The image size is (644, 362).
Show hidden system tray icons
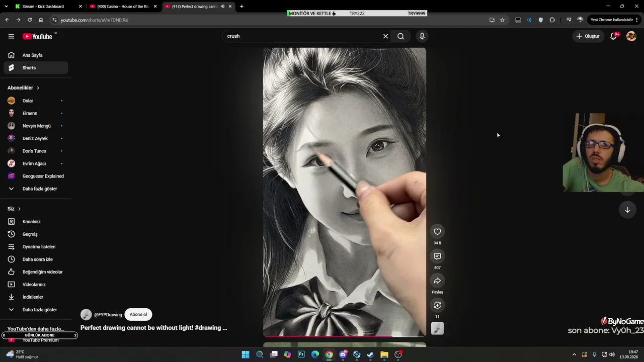(x=574, y=354)
